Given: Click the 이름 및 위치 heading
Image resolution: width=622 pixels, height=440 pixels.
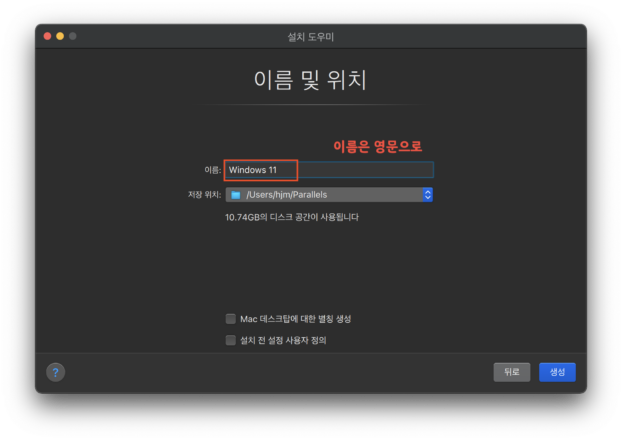Looking at the screenshot, I should (310, 79).
